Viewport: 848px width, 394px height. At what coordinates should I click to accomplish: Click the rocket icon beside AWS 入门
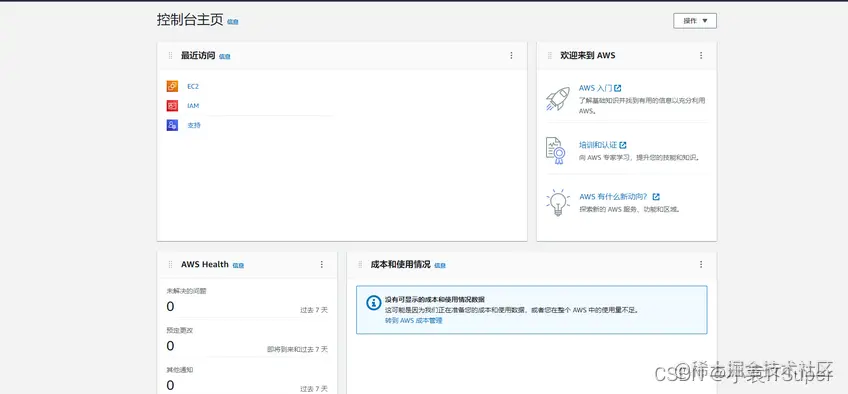click(x=558, y=98)
